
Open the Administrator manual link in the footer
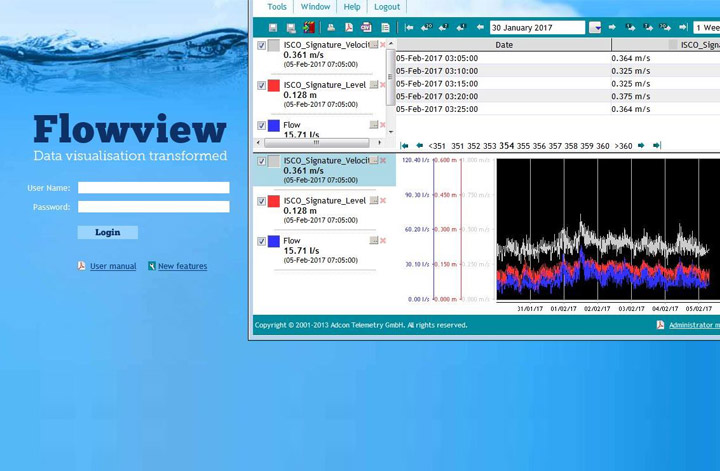(x=694, y=325)
